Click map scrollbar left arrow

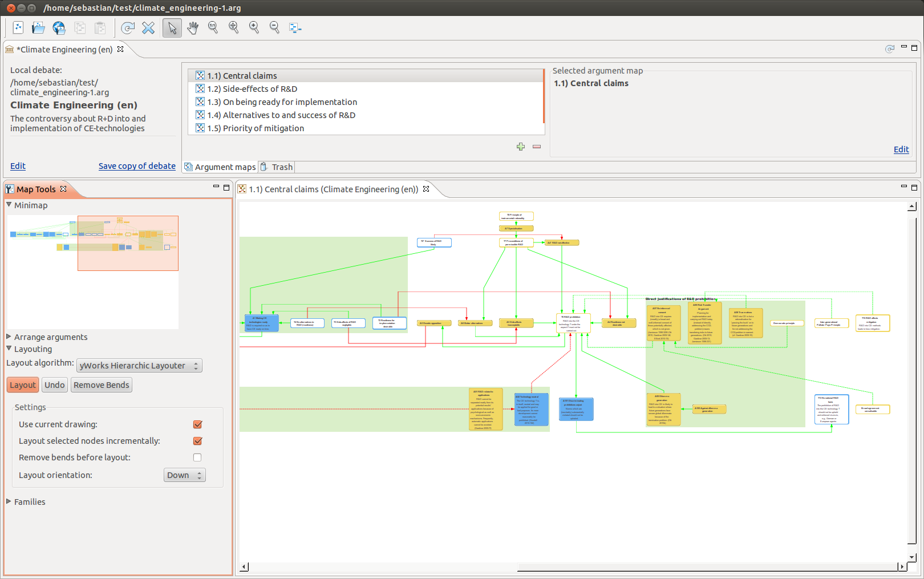[245, 567]
